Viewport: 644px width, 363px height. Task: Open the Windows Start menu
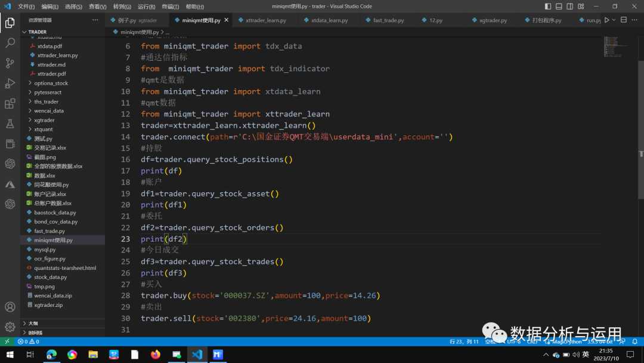(10, 355)
